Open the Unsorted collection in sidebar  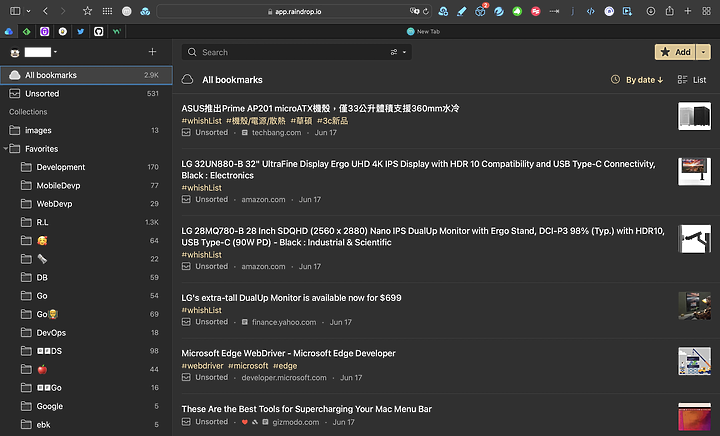tap(86, 94)
